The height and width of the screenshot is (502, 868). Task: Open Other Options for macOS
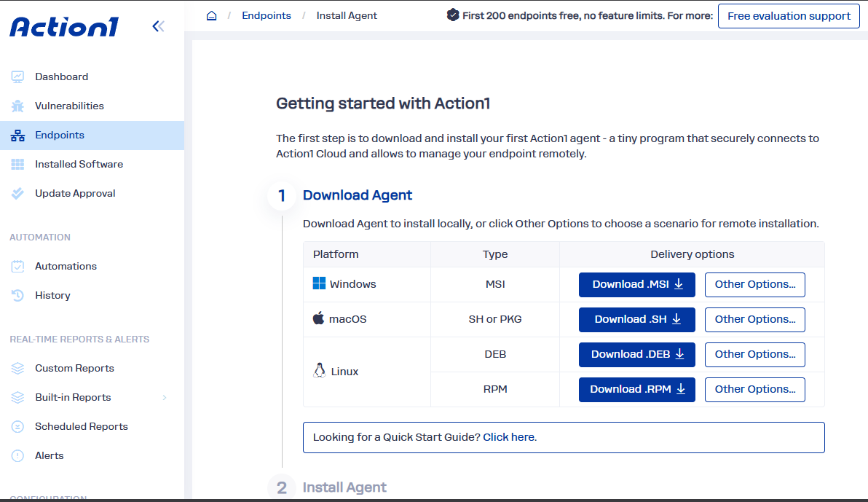coord(755,320)
